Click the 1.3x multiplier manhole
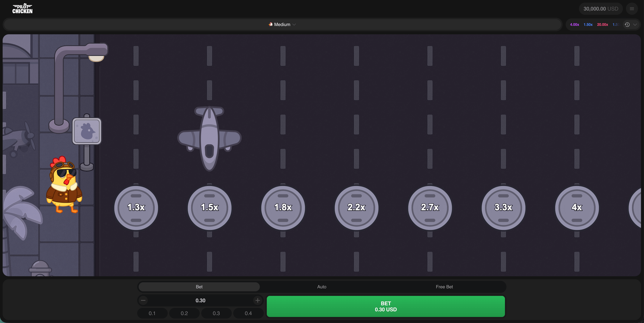This screenshot has width=644, height=323. [x=136, y=208]
